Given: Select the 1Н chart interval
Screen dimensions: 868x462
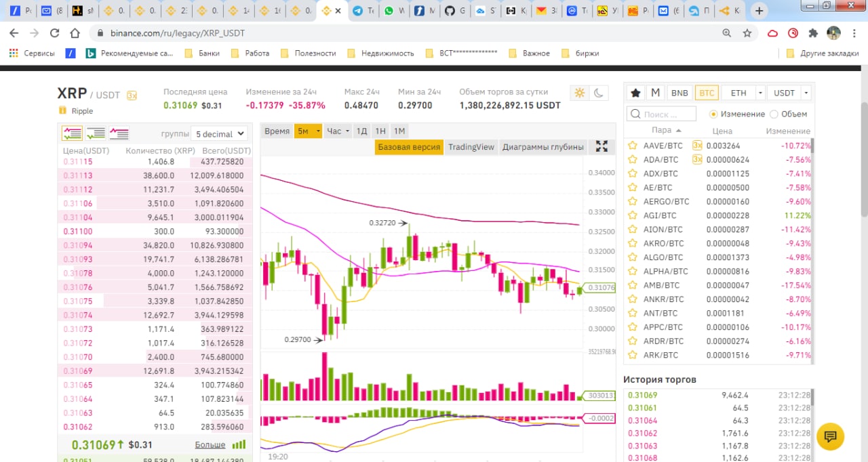Looking at the screenshot, I should 380,131.
